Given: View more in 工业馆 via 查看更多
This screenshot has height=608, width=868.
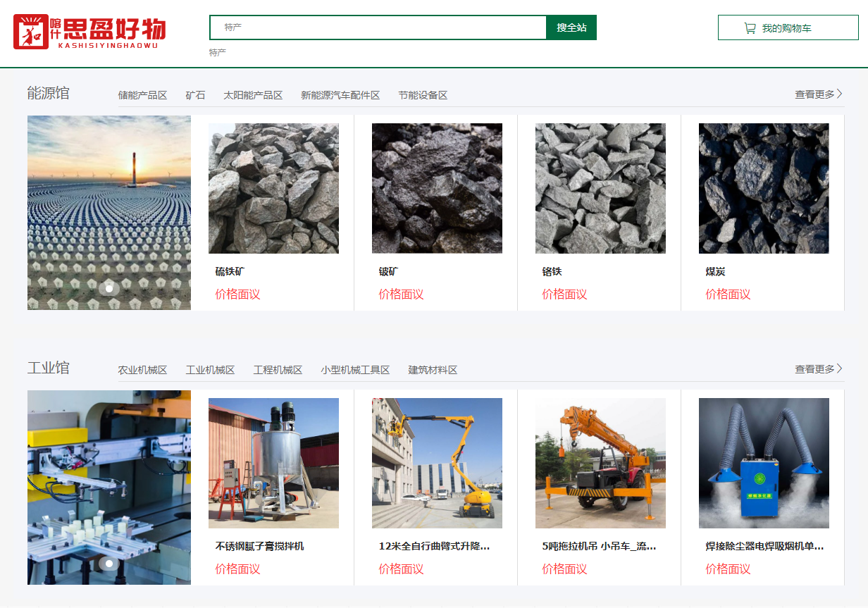Looking at the screenshot, I should coord(819,368).
